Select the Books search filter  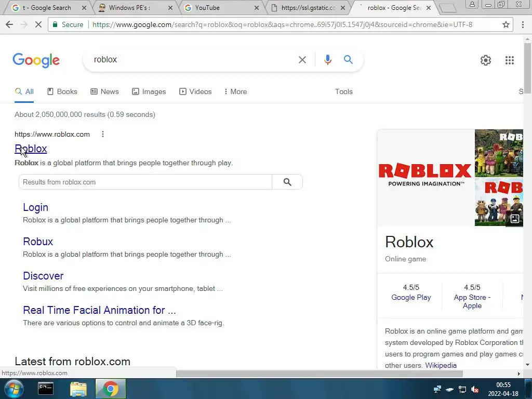coord(62,91)
